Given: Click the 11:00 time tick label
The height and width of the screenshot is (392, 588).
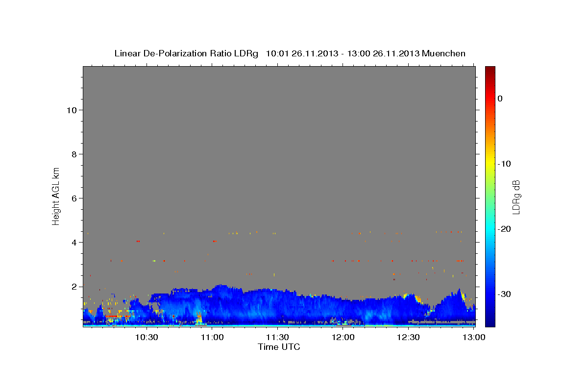Looking at the screenshot, I should click(212, 337).
